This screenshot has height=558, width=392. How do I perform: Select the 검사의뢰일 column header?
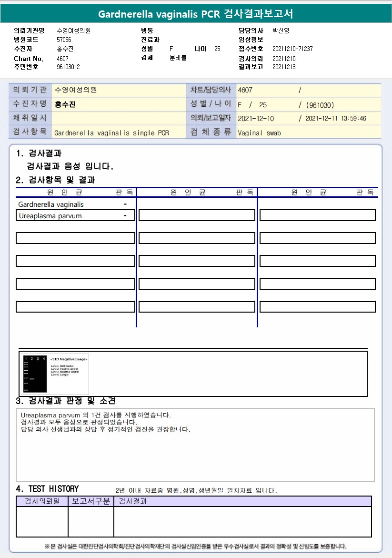42,501
